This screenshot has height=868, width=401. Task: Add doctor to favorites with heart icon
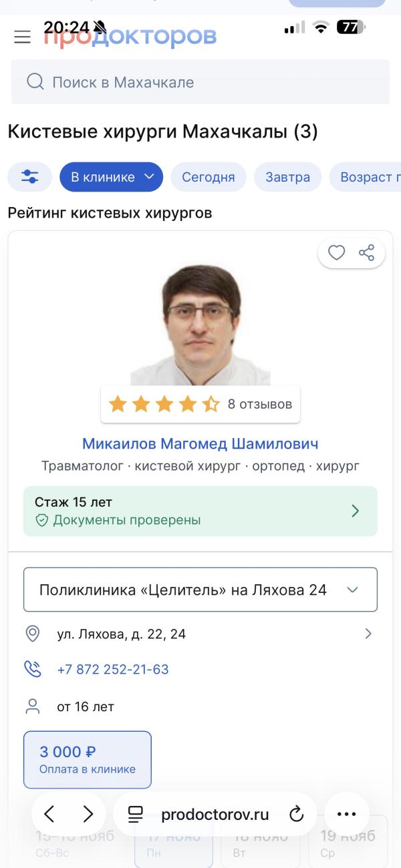click(336, 253)
